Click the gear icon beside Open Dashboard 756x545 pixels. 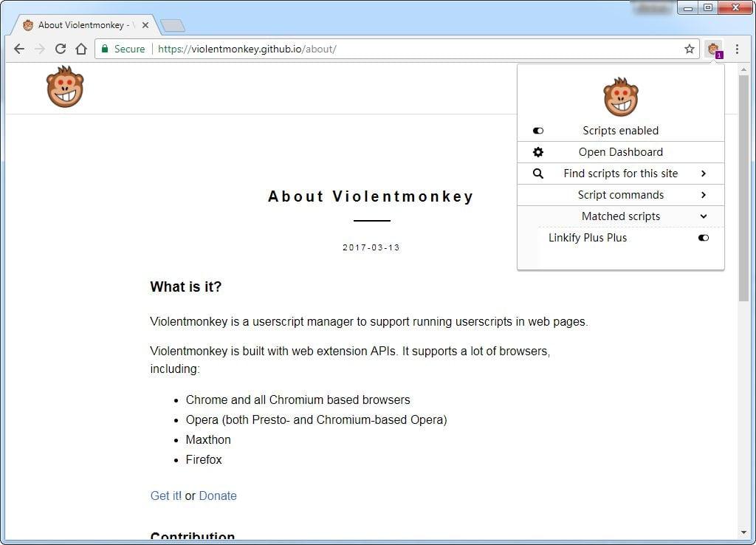click(538, 152)
